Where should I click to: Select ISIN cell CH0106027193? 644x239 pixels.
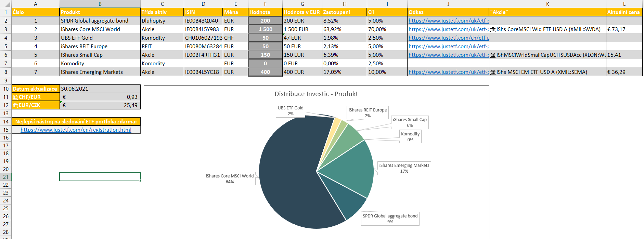coord(203,38)
